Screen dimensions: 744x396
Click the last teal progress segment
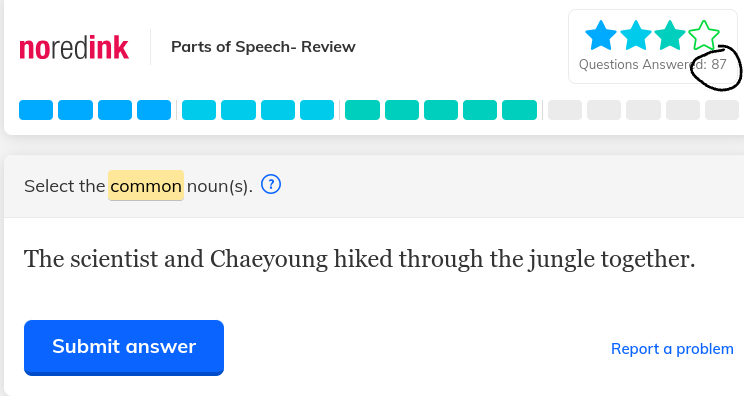520,110
